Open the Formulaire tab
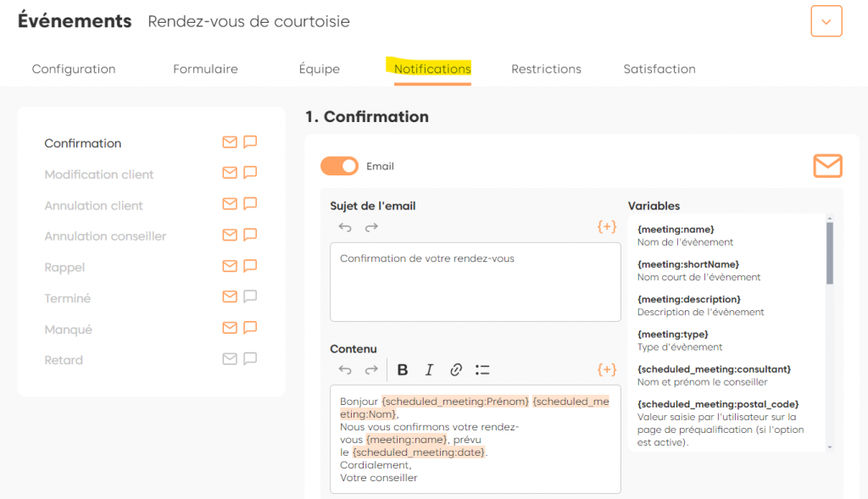This screenshot has height=499, width=868. tap(205, 69)
